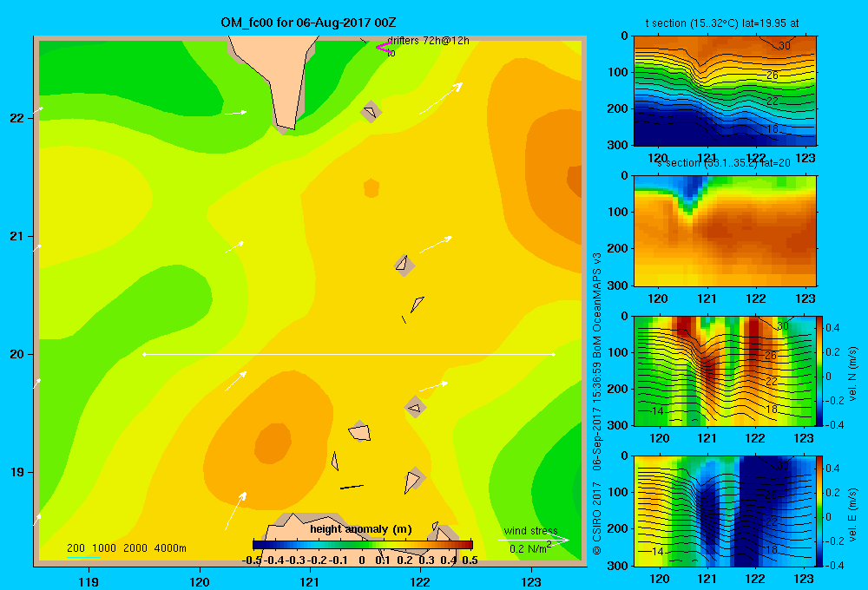Click longitude tick label 122 on main map
Viewport: 868px width, 590px height.
pos(420,581)
